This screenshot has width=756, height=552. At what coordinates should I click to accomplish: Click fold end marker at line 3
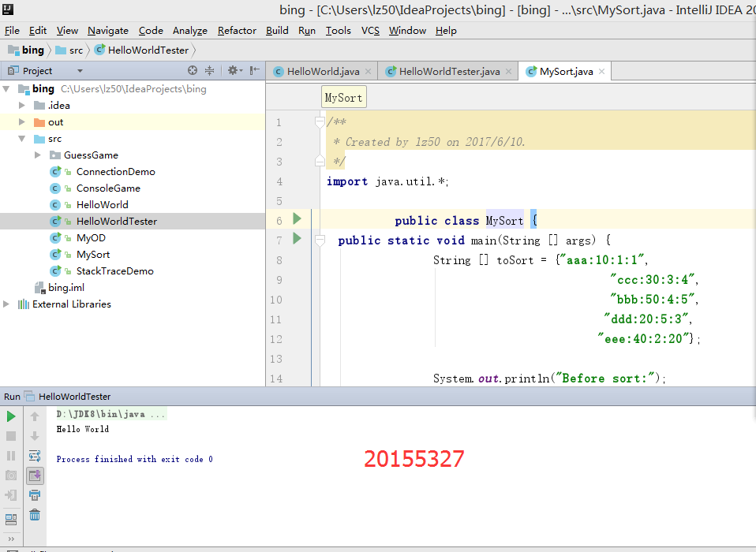point(320,161)
